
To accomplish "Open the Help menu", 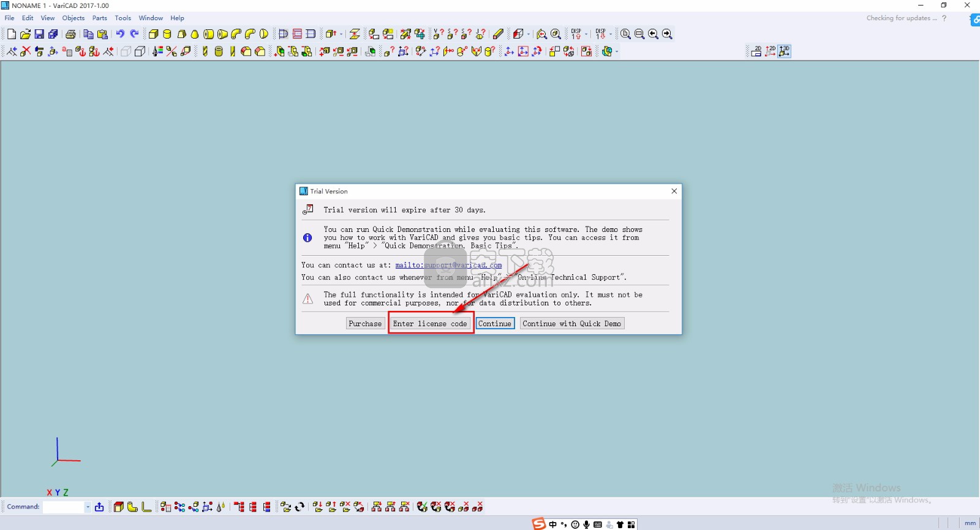I will pyautogui.click(x=177, y=18).
